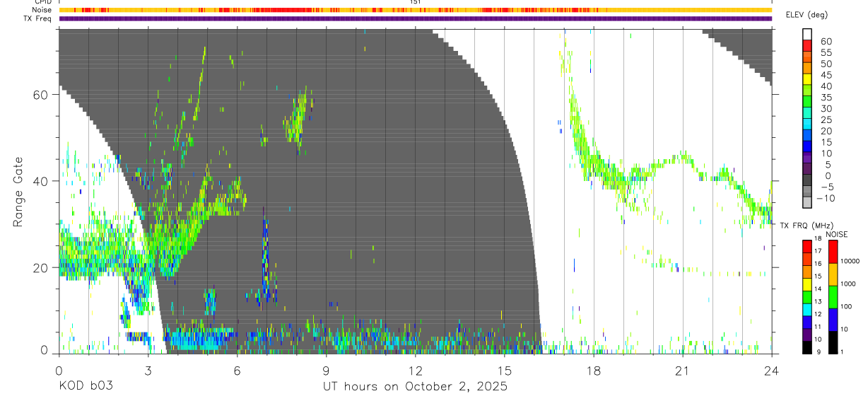
Task: Click the 'NOISE' legend title
Action: tap(835, 234)
